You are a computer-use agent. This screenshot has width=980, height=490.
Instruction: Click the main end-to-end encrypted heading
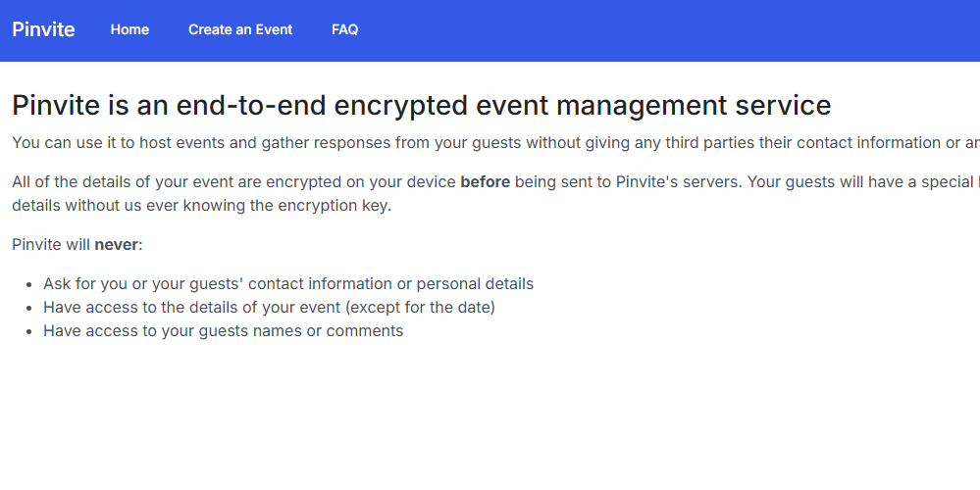[421, 106]
